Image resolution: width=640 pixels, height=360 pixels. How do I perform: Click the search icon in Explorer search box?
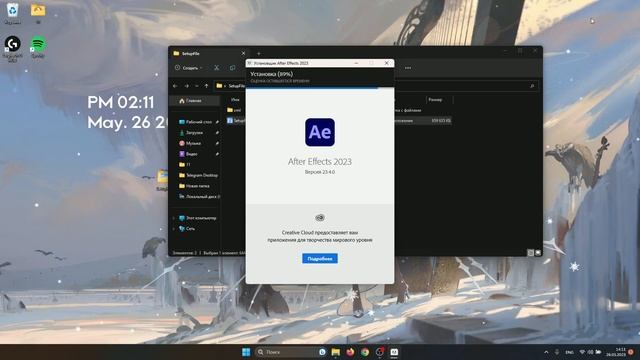pos(532,86)
